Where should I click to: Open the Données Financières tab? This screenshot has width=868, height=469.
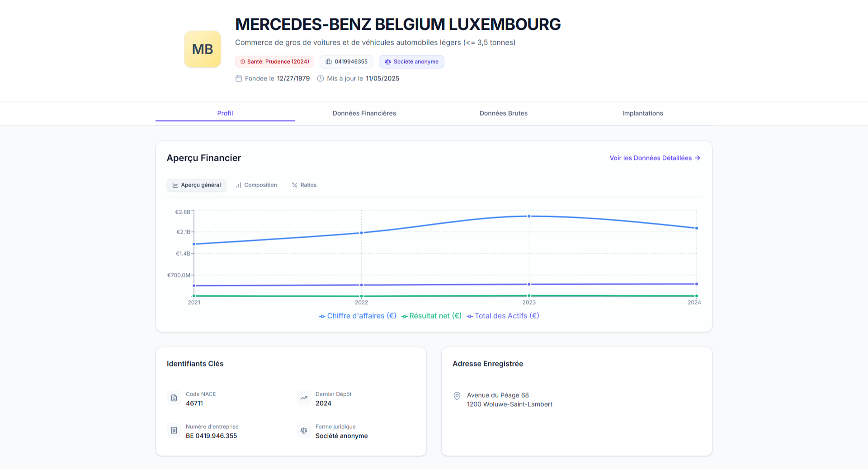(x=364, y=113)
